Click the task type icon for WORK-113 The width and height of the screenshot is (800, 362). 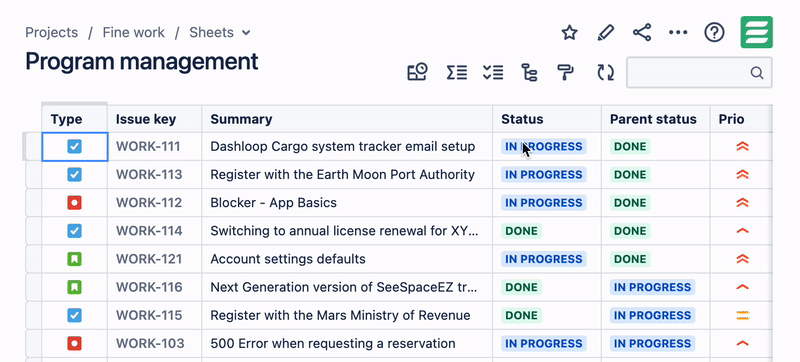click(74, 175)
